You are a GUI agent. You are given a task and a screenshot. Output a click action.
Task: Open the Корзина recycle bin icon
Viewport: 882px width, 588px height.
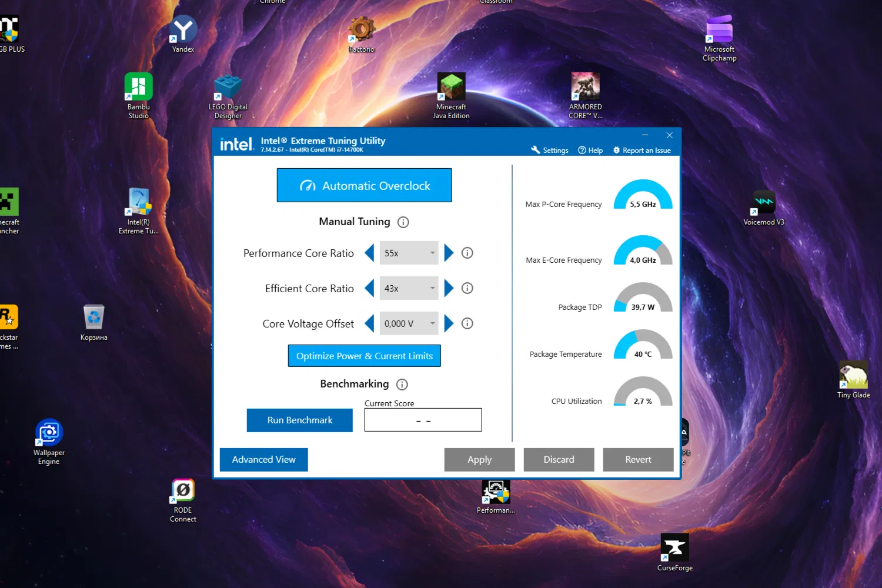[94, 323]
